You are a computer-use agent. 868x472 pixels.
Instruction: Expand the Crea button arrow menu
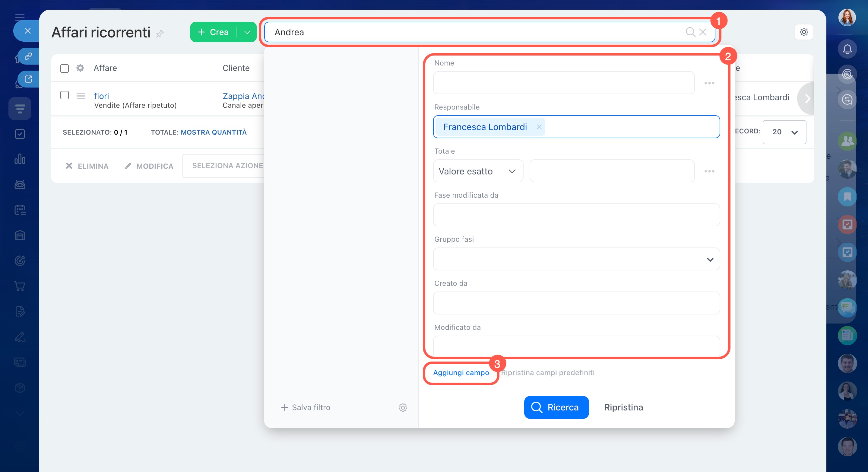coord(247,32)
